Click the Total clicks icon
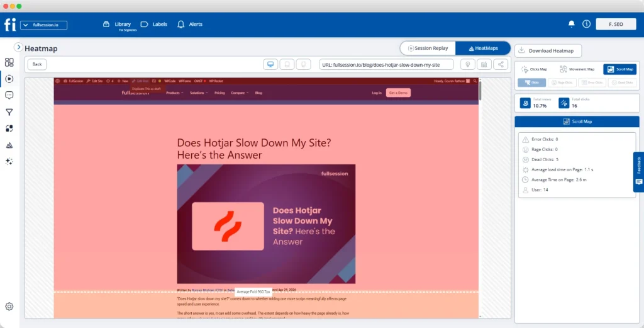644x328 pixels. (564, 103)
